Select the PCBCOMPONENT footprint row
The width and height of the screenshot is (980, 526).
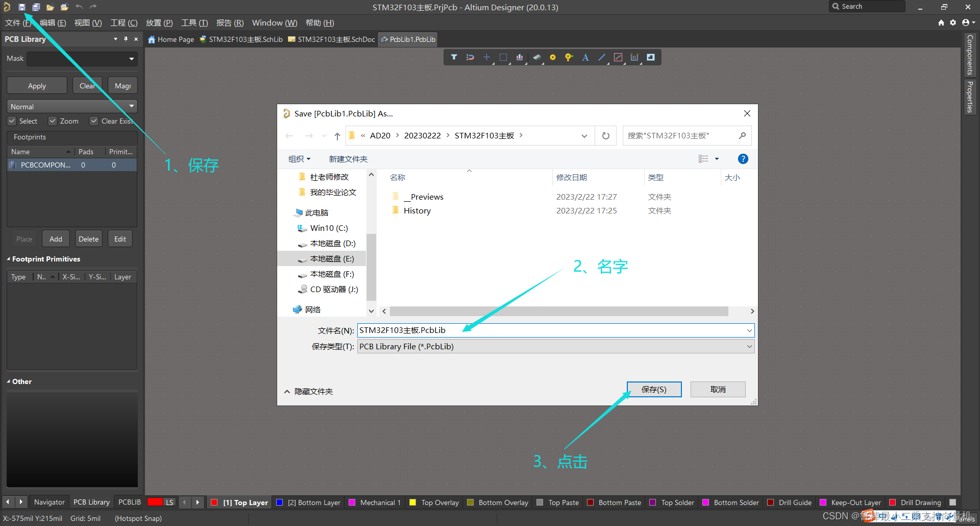71,165
